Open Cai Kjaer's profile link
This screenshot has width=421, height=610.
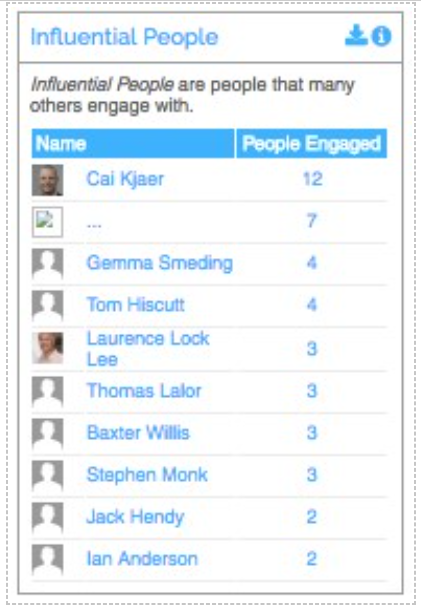click(x=125, y=179)
